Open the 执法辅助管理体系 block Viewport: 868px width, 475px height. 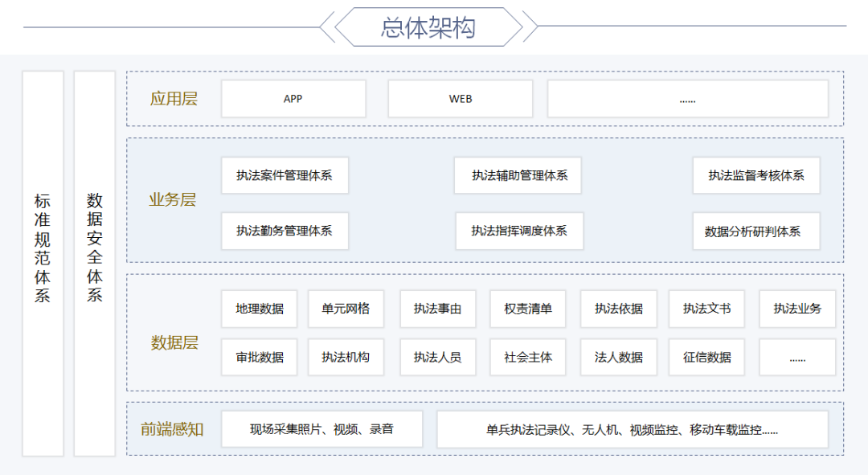tap(518, 175)
